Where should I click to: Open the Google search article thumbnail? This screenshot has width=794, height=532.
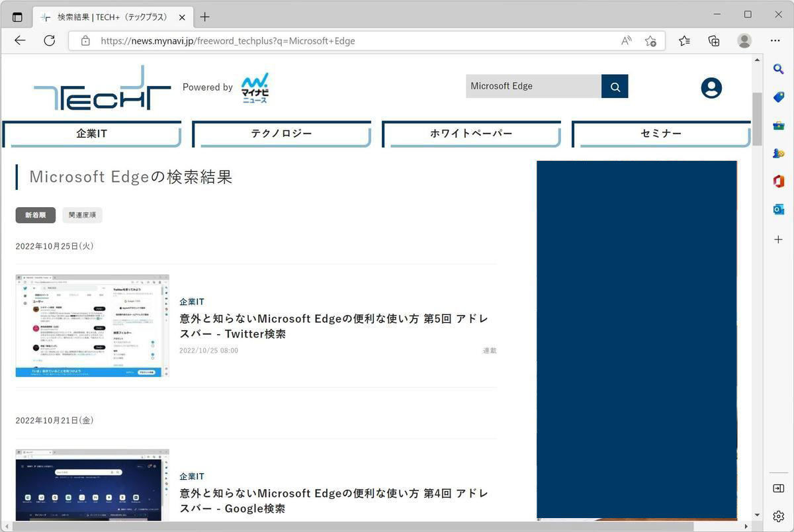coord(92,485)
